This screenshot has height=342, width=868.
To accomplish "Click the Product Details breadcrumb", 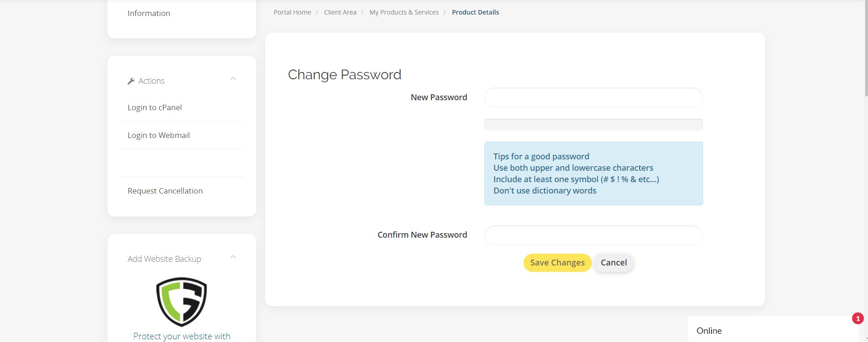I will click(x=475, y=12).
